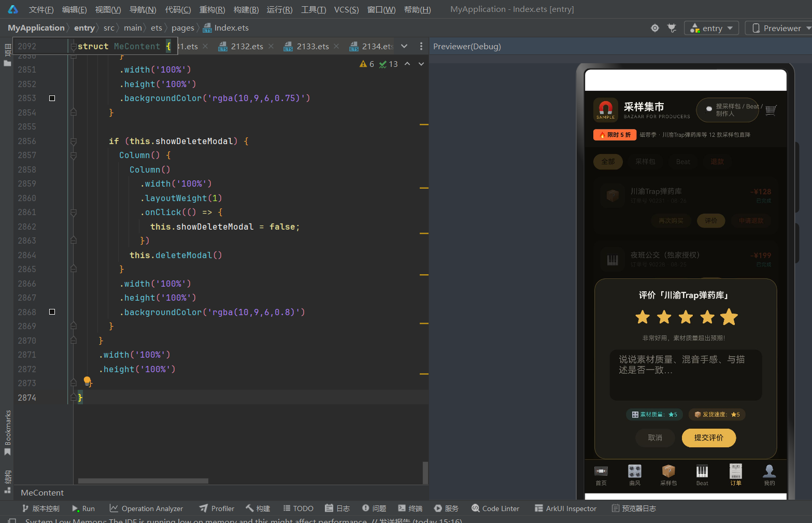812x523 pixels.
Task: Close the 2133.ets tab
Action: coord(336,46)
